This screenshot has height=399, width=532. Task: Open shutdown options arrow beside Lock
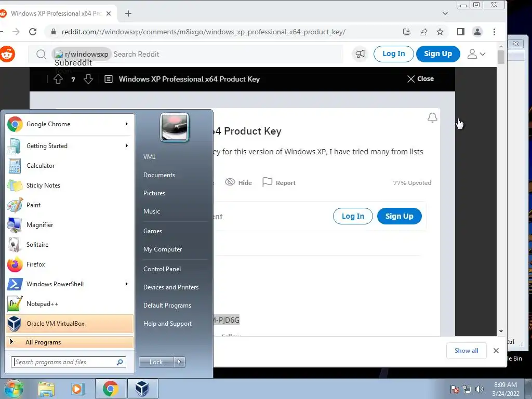(179, 362)
